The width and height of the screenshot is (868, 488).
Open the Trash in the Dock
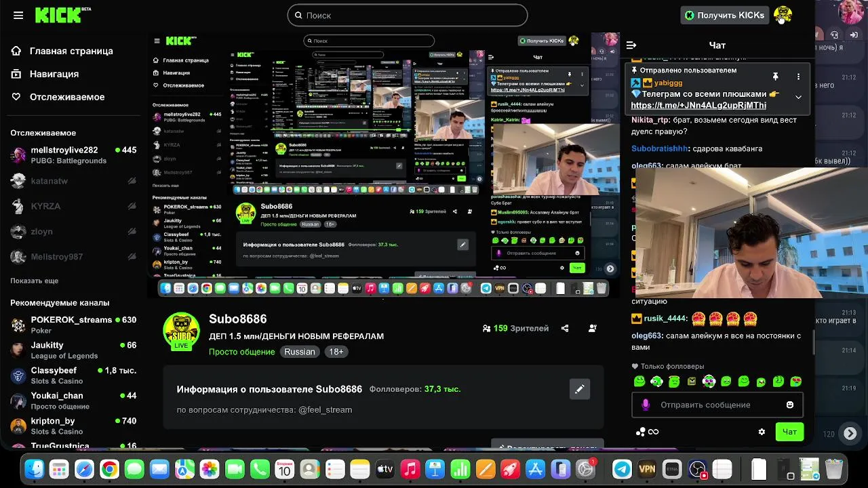834,469
